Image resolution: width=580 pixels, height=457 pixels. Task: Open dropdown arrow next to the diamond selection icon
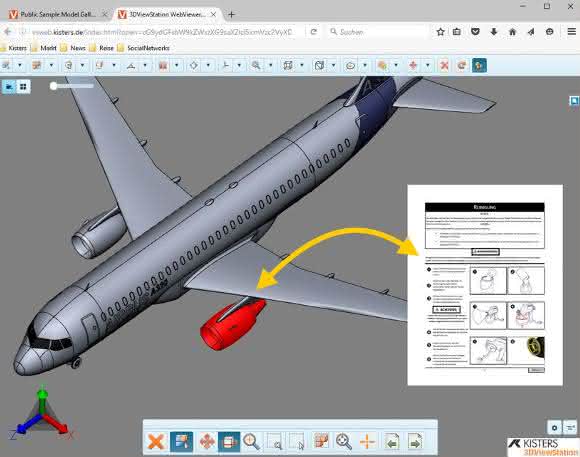(x=208, y=65)
